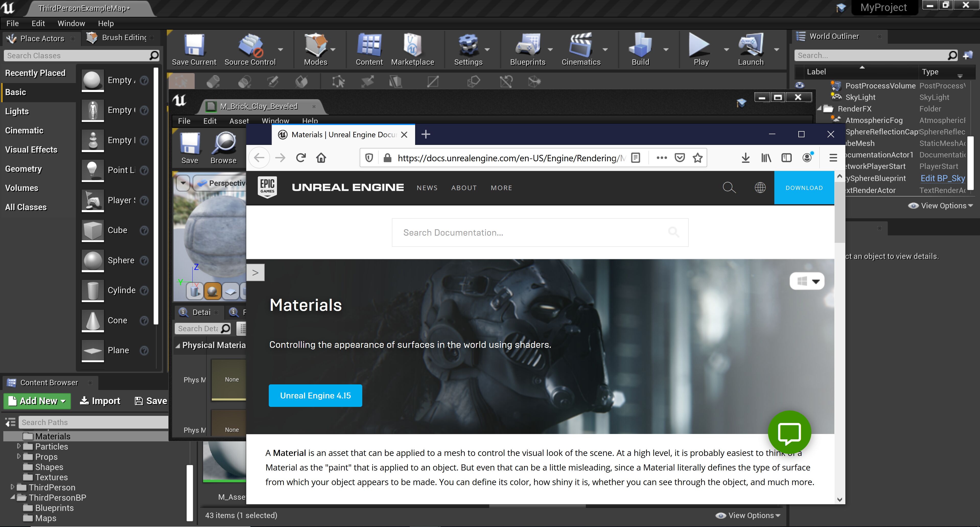Click the Firefox downloads arrow icon
The height and width of the screenshot is (527, 980).
745,157
